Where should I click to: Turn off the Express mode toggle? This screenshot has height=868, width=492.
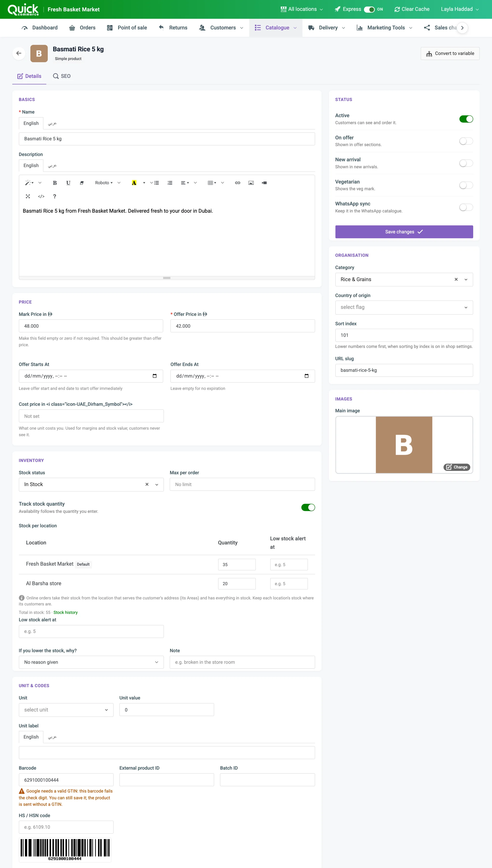(369, 9)
